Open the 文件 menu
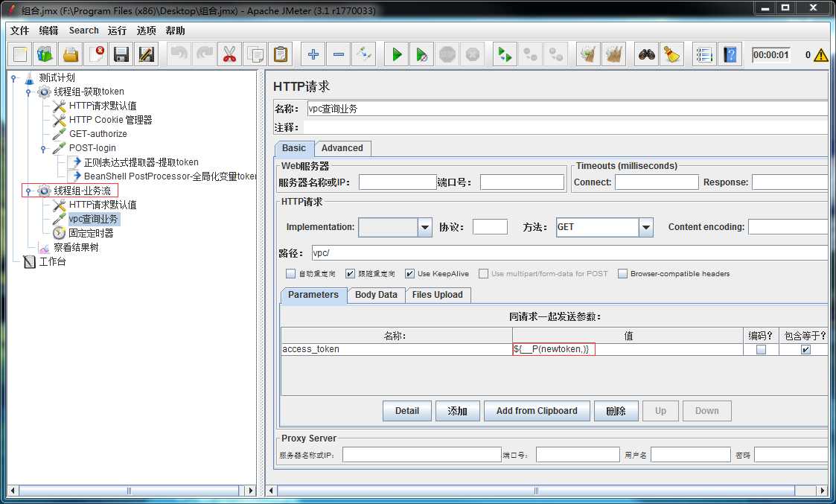This screenshot has width=836, height=504. [19, 31]
